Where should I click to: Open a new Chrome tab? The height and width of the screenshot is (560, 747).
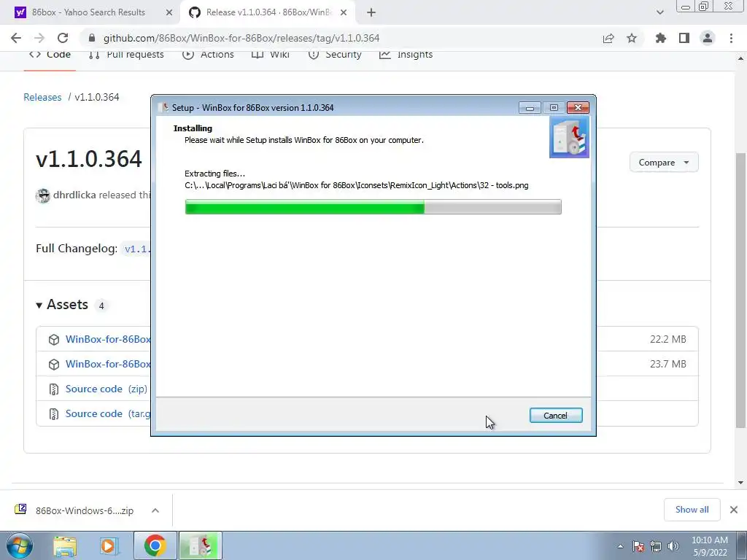371,12
